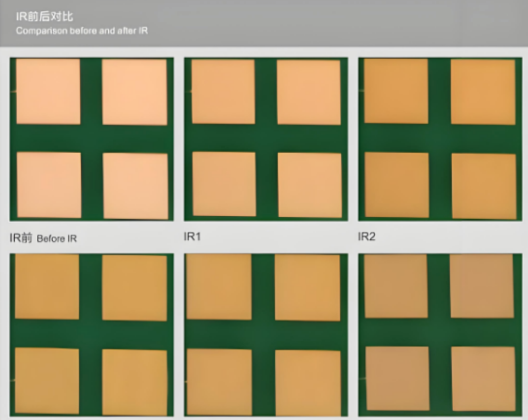Screen dimensions: 528x420
Task: Click upper-right copper pad in IR2 image
Action: (x=482, y=91)
